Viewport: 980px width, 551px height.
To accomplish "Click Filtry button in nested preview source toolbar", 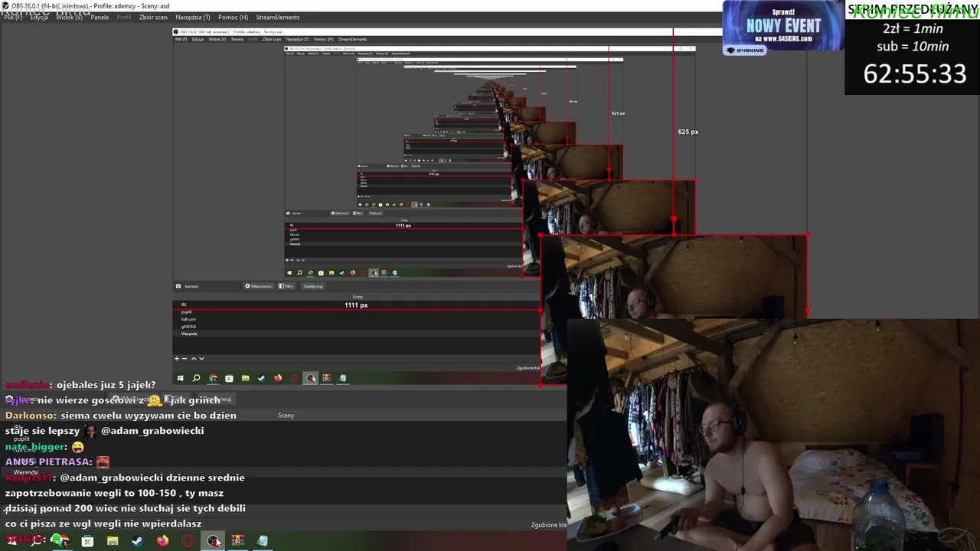I will click(286, 286).
